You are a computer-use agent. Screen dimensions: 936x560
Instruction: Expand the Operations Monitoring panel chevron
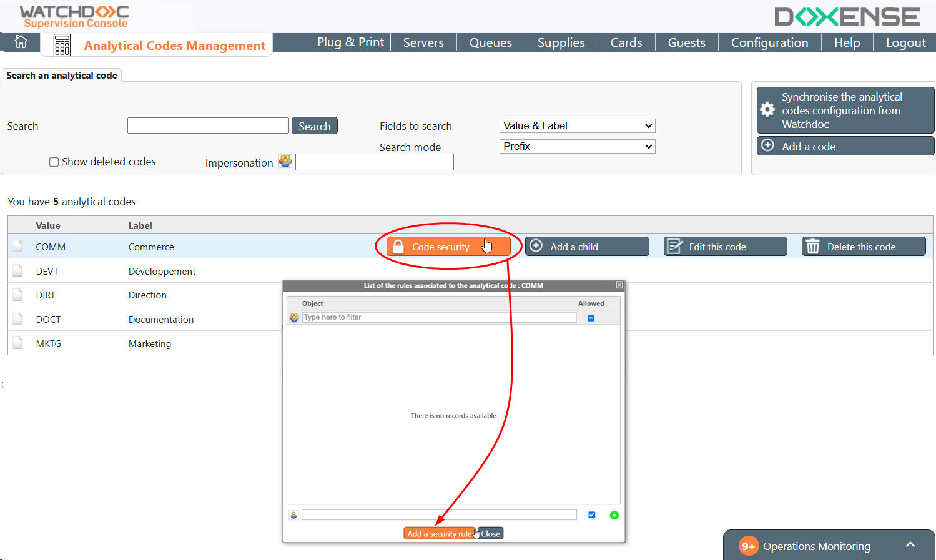pos(910,545)
